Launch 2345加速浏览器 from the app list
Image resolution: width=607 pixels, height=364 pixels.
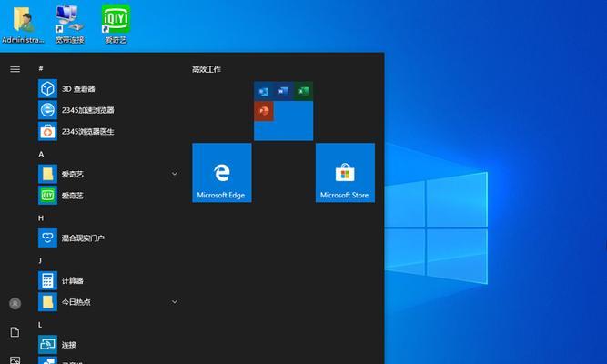[108, 110]
